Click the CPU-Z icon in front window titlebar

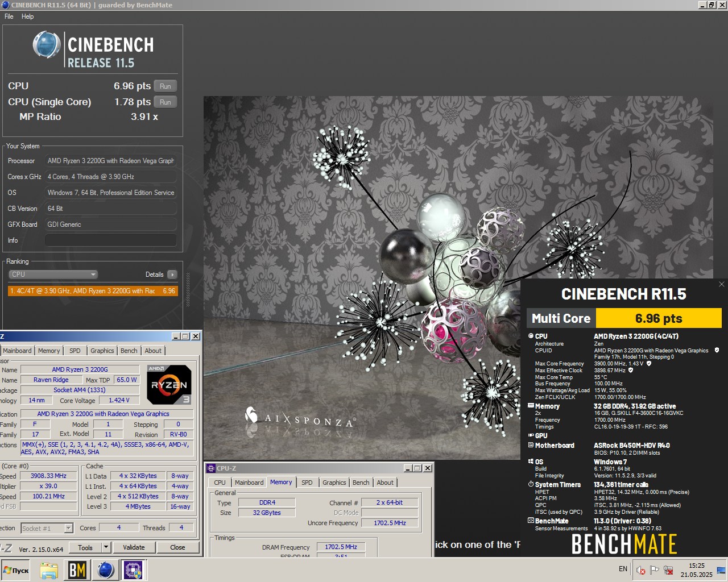point(211,468)
